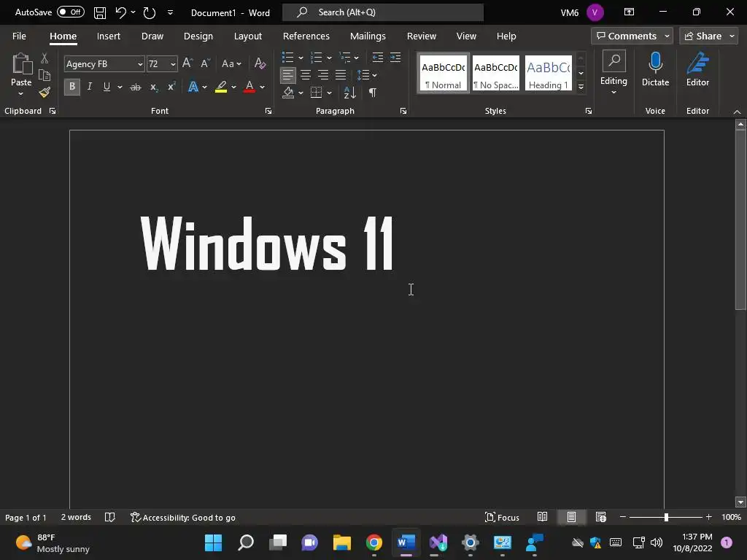The image size is (747, 560).
Task: Show or hide paragraph marks
Action: pos(373,93)
